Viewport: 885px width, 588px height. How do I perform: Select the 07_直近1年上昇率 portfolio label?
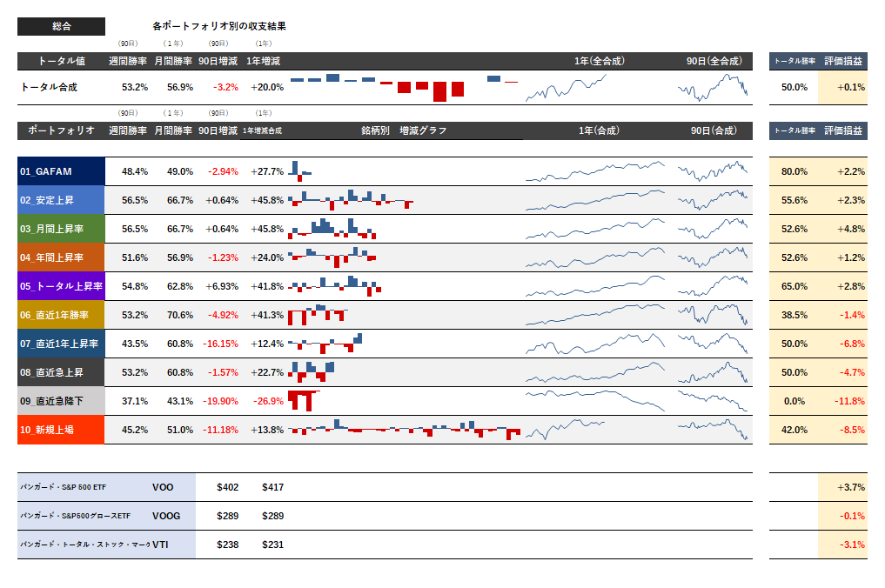61,344
